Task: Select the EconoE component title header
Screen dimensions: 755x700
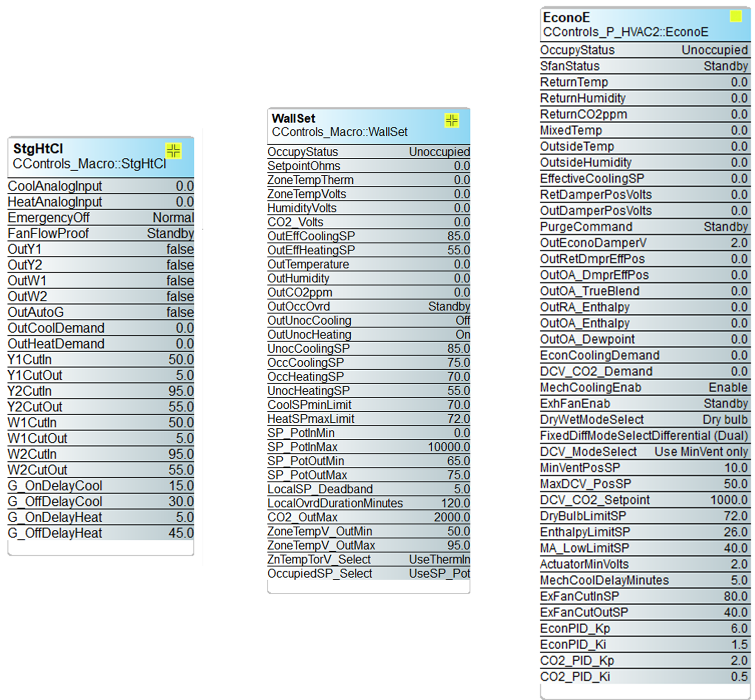Action: (x=566, y=18)
